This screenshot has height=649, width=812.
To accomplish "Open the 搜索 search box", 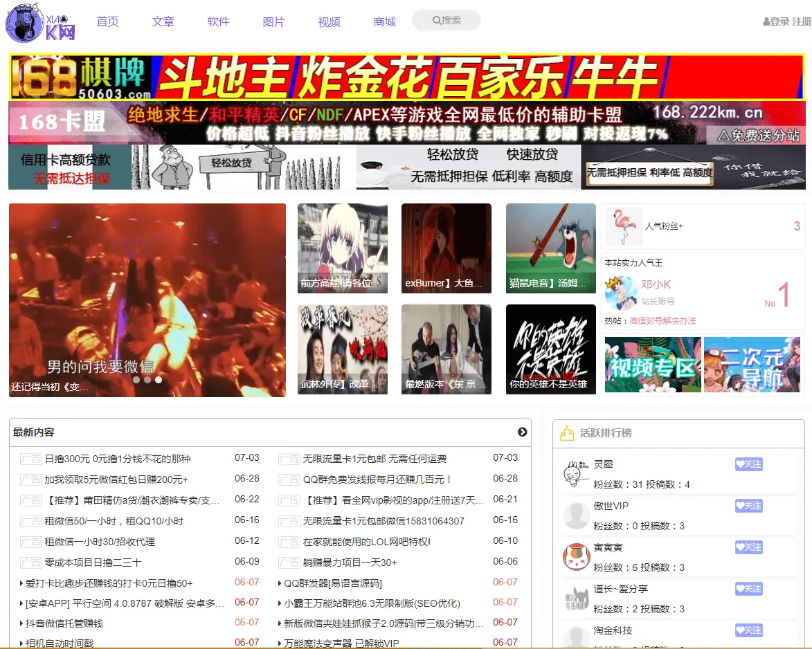I will pyautogui.click(x=446, y=20).
